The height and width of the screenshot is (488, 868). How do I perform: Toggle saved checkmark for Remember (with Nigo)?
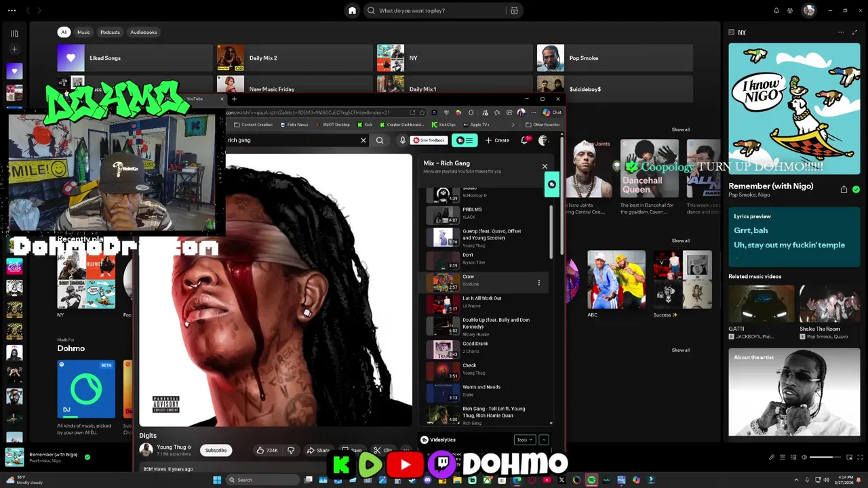point(856,190)
